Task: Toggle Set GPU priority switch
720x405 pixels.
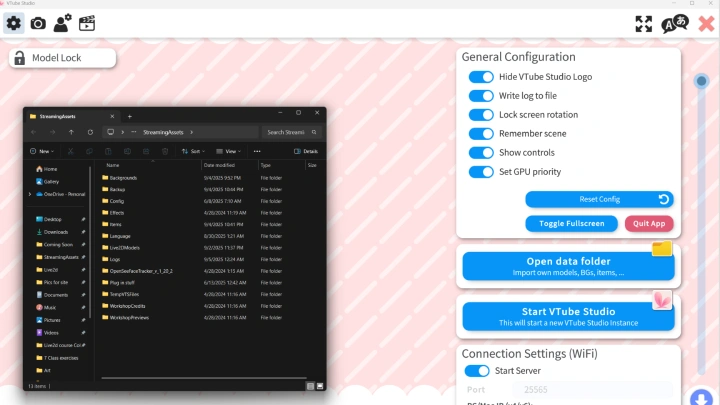Action: pos(481,172)
